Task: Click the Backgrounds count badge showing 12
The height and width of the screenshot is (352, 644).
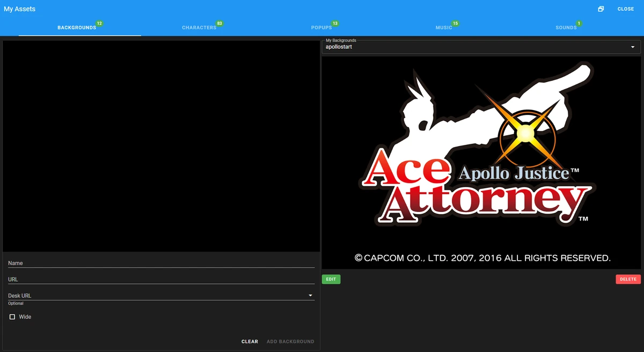Action: pos(99,23)
